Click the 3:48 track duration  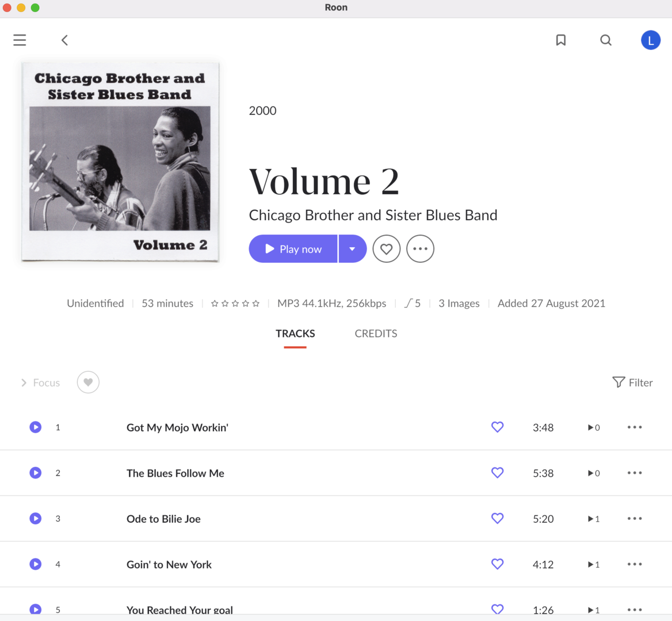click(x=543, y=427)
